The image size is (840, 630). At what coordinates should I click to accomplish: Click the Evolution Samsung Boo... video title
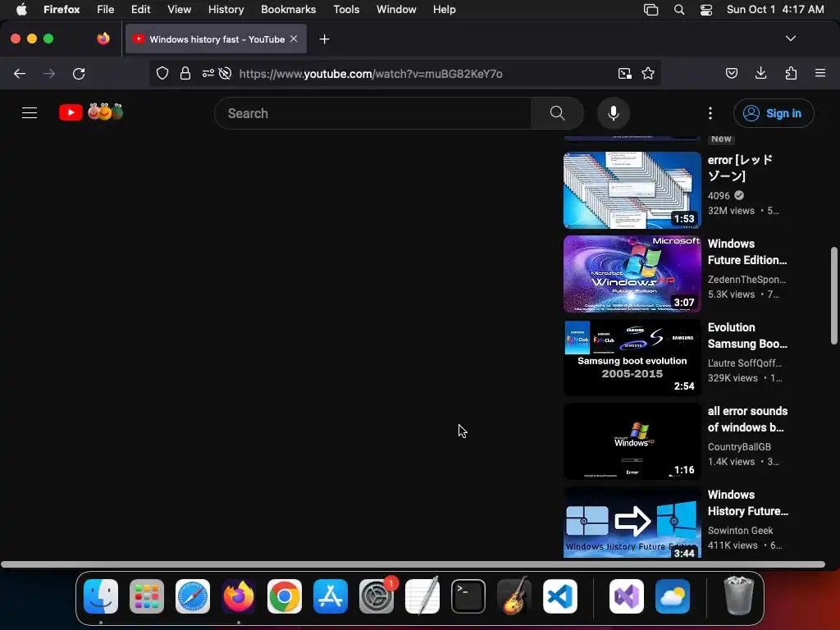(747, 336)
